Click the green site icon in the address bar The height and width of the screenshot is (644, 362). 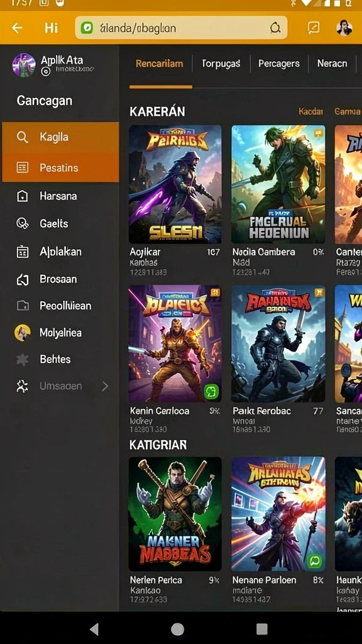pyautogui.click(x=87, y=28)
